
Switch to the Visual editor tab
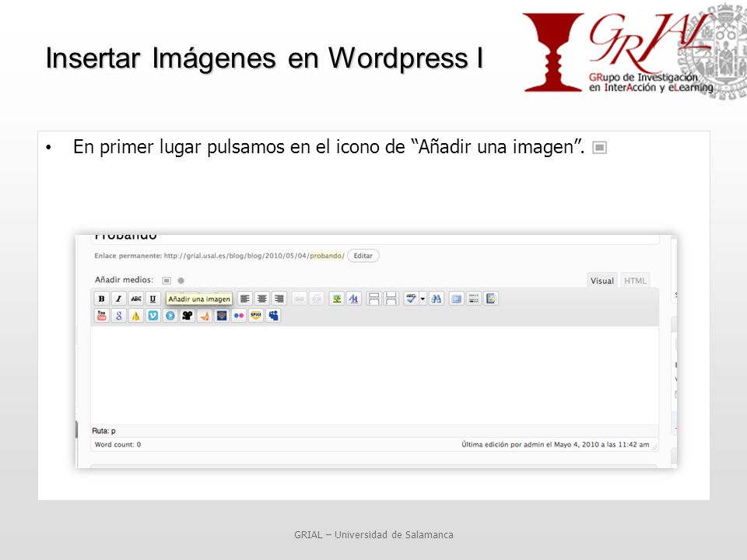coord(601,281)
